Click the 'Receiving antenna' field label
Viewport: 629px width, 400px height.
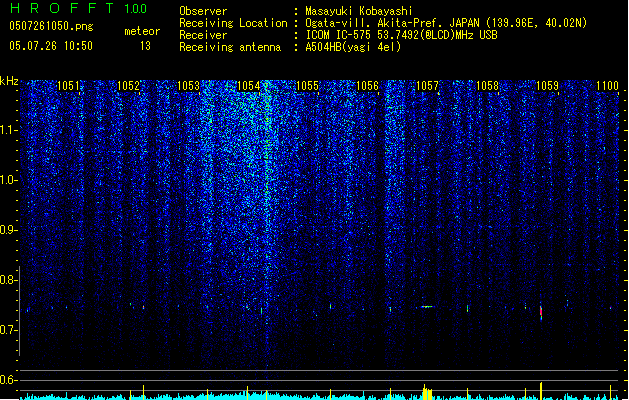[x=230, y=47]
